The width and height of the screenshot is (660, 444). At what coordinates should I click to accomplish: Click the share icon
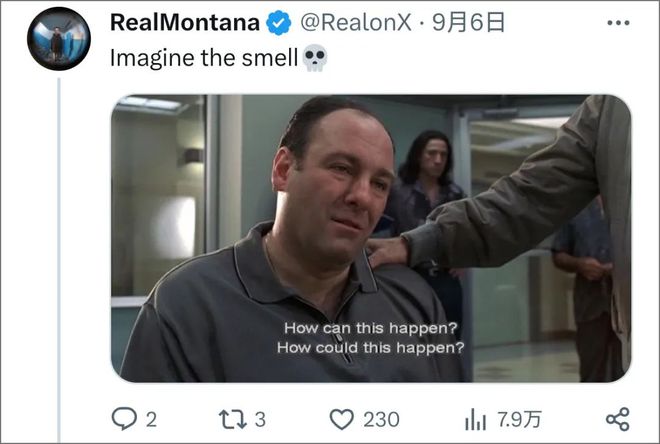618,419
